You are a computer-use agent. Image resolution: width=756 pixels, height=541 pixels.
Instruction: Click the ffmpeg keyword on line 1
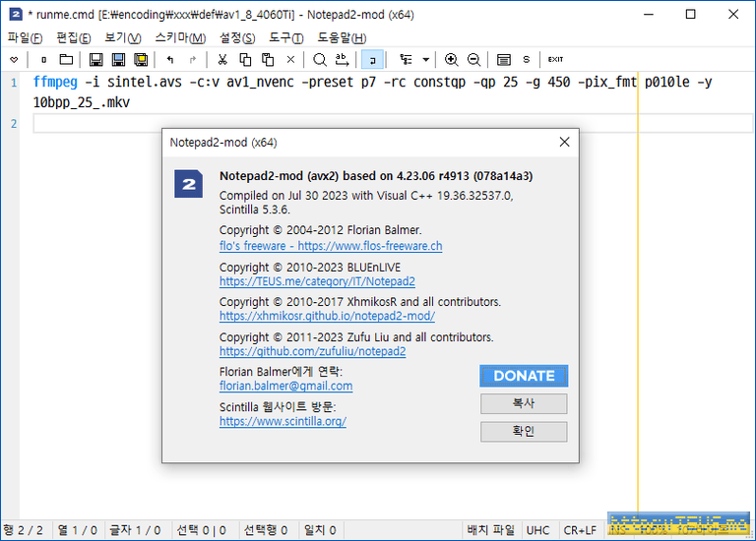click(55, 82)
